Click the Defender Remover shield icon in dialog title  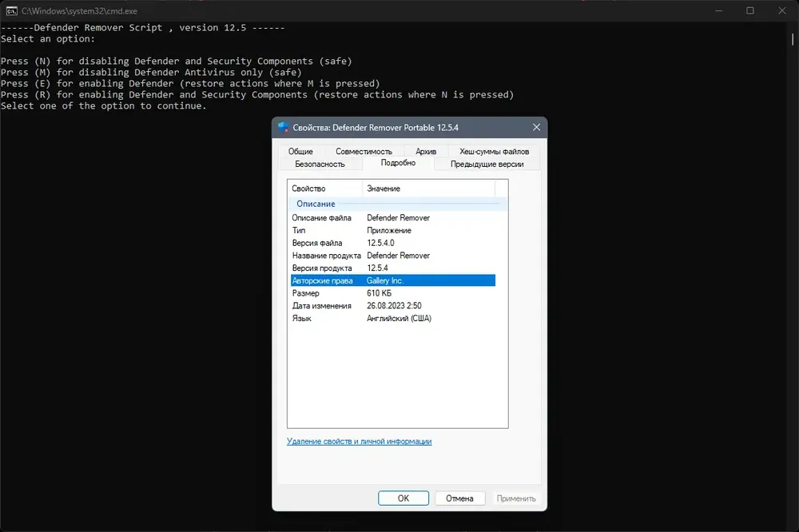pos(284,127)
